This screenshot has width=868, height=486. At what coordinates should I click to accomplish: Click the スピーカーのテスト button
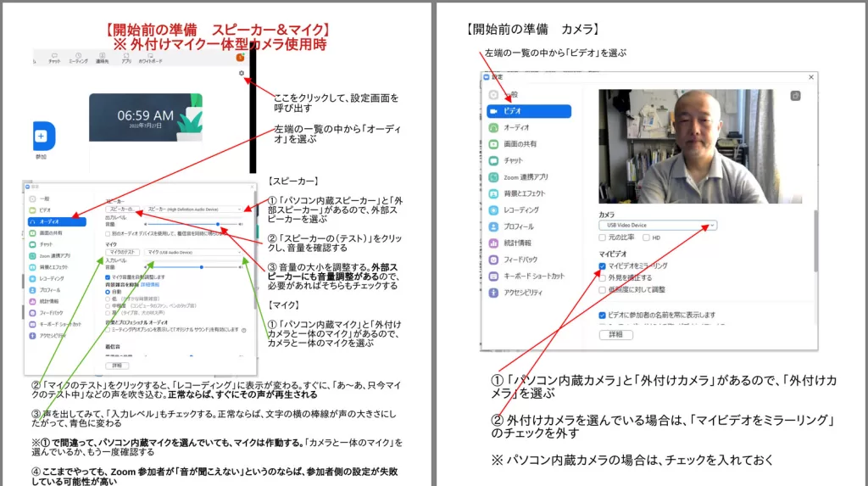[x=122, y=209]
